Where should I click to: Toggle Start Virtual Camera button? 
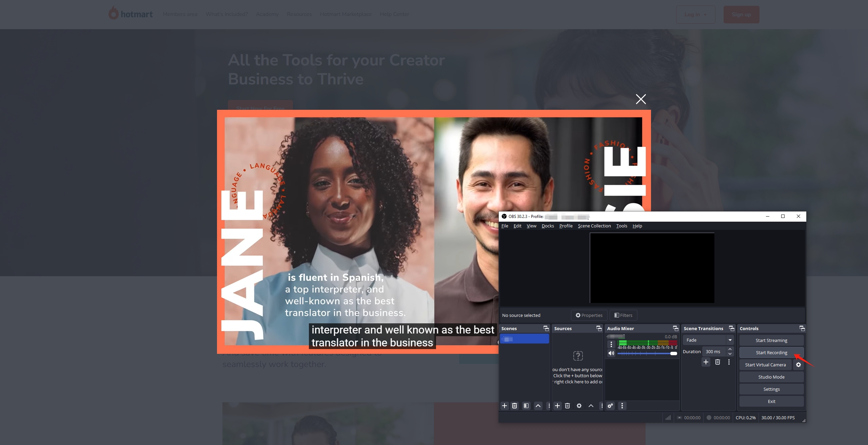765,365
